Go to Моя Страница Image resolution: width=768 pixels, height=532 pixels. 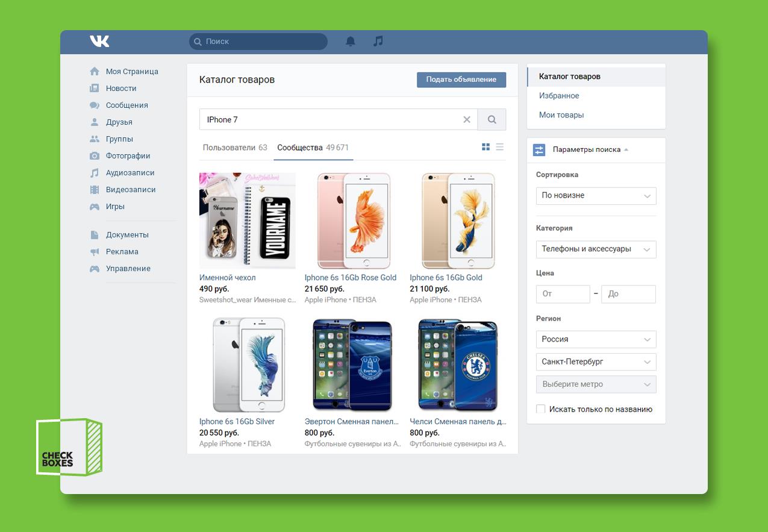pos(132,71)
